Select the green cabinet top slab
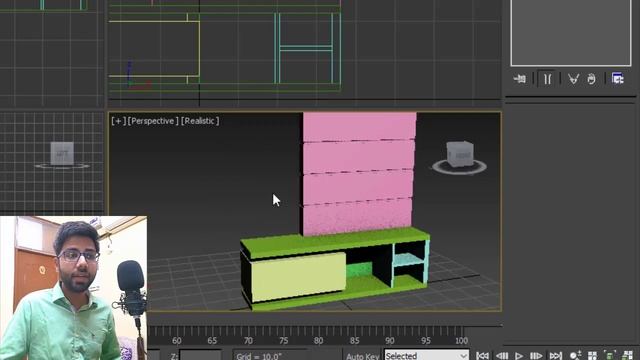This screenshot has width=640, height=360. tap(335, 242)
